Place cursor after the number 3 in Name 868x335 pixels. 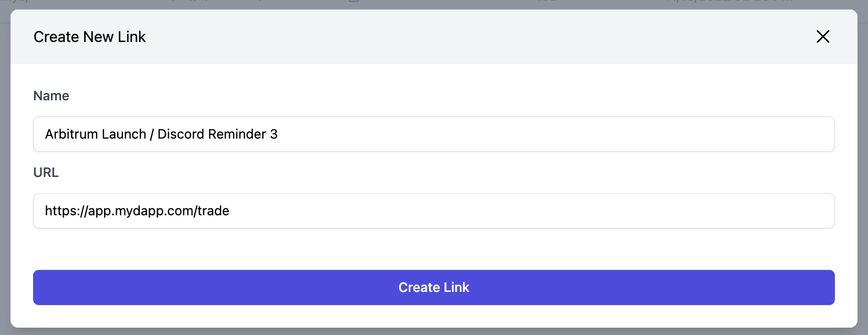tap(278, 134)
